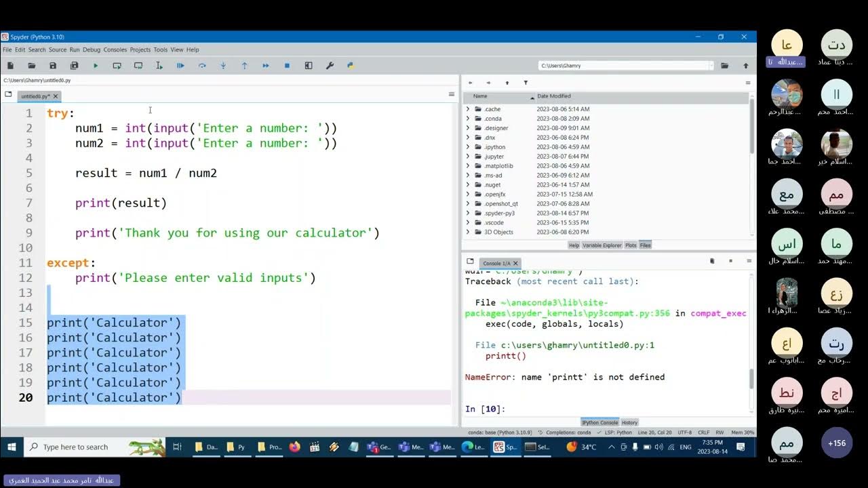Open the PYTHONPATH manager
Viewport: 868px width, 488px height.
point(351,66)
